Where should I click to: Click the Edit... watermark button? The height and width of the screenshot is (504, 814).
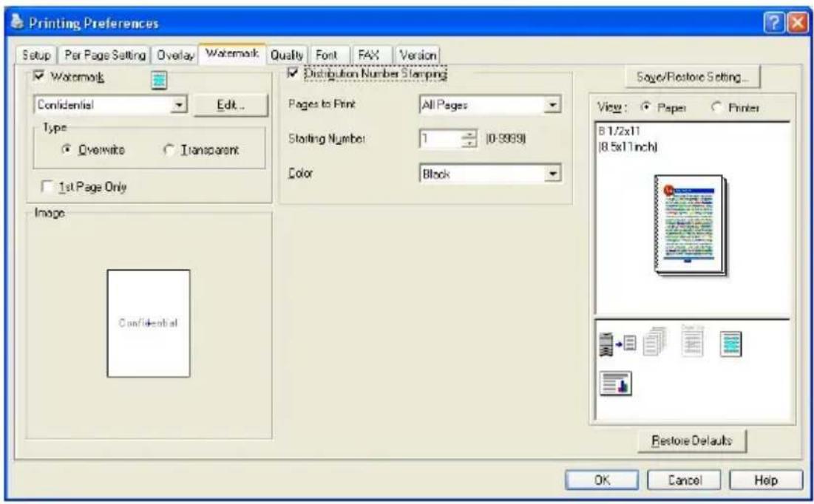231,105
